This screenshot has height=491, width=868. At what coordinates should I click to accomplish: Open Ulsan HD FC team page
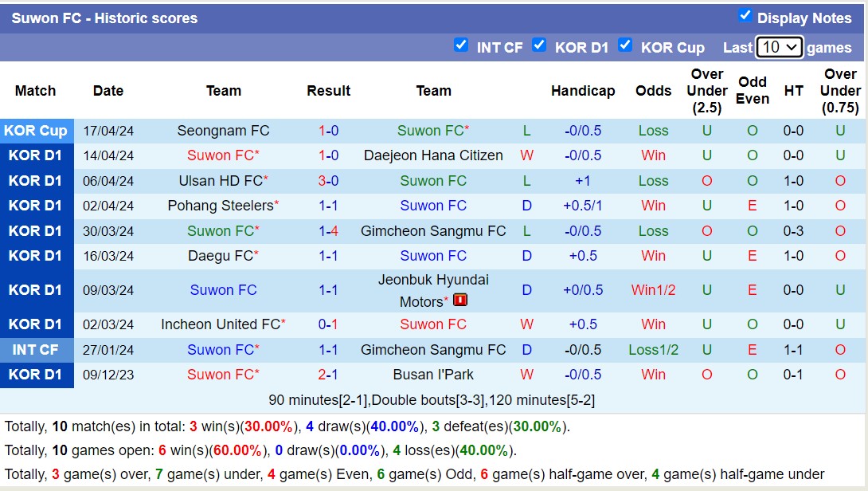click(x=219, y=181)
